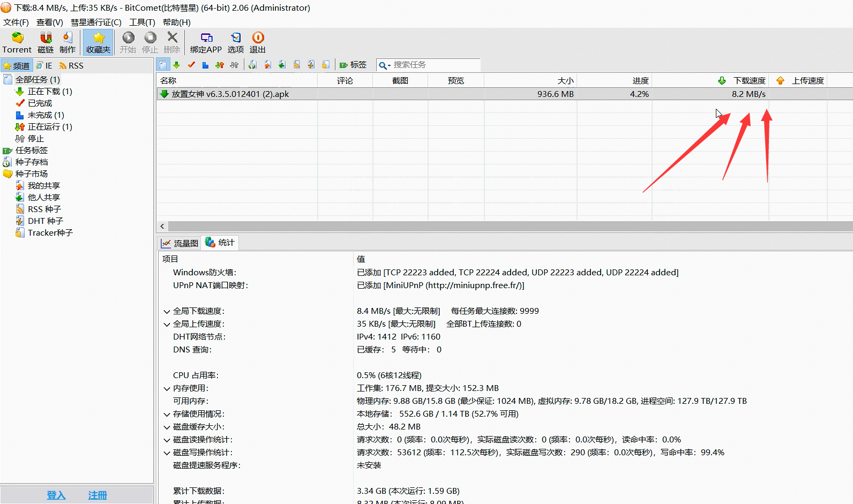The height and width of the screenshot is (504, 853).
Task: Click the DHT torrents lightning icon
Action: (x=311, y=65)
